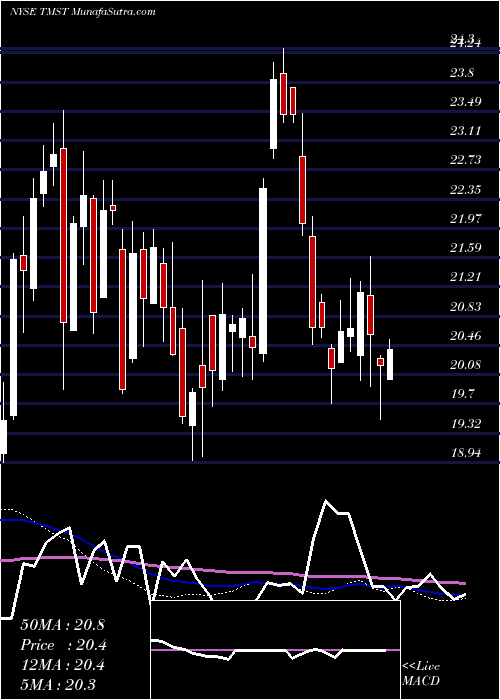Screen dimensions: 500x700
Task: Click the 20.83 price axis label
Action: [x=465, y=306]
